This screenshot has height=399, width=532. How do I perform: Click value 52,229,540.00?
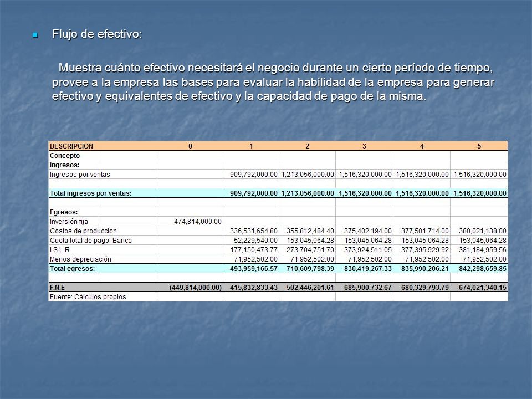coord(255,240)
